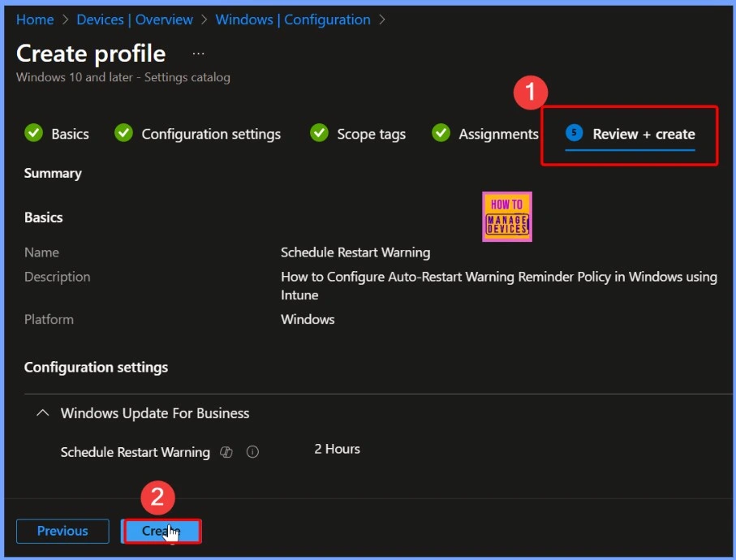Click the How To Manage Devices logo

(x=506, y=217)
